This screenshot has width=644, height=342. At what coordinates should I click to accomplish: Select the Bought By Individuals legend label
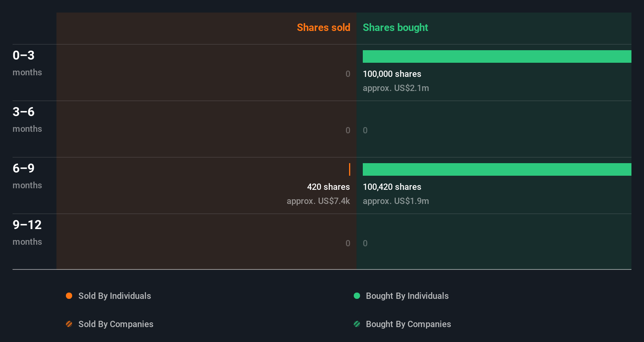tap(407, 296)
